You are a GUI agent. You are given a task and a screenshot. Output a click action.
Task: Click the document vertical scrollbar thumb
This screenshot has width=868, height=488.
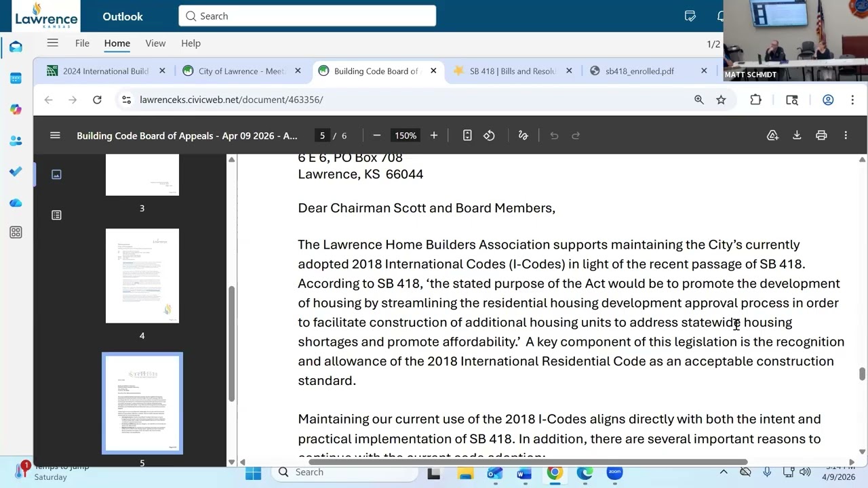click(x=862, y=373)
